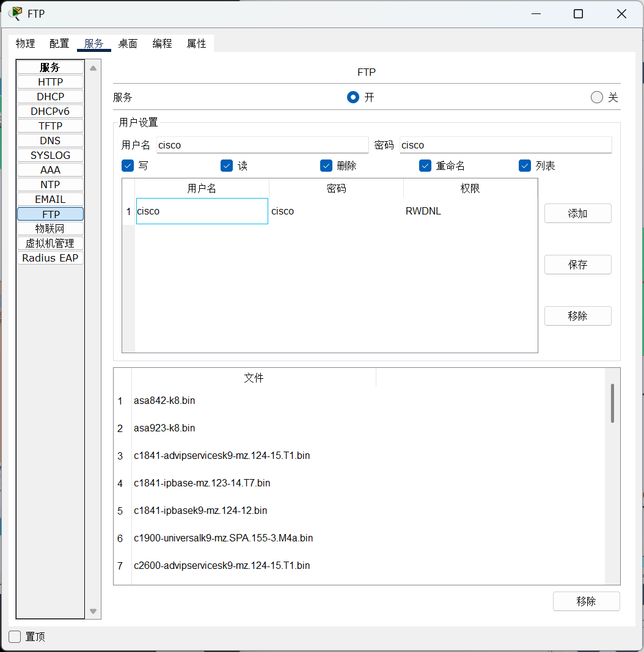Image resolution: width=644 pixels, height=652 pixels.
Task: Select the RWDNL permission cell
Action: (x=470, y=211)
